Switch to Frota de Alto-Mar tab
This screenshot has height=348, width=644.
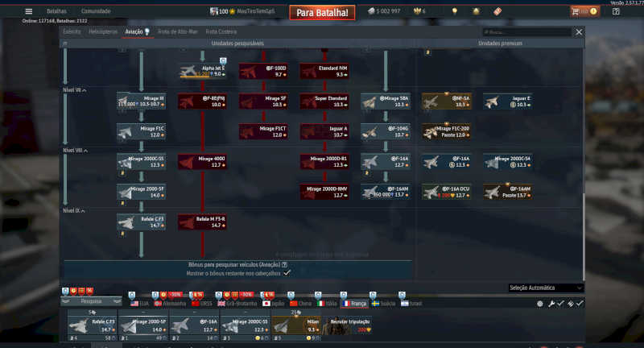click(x=177, y=31)
